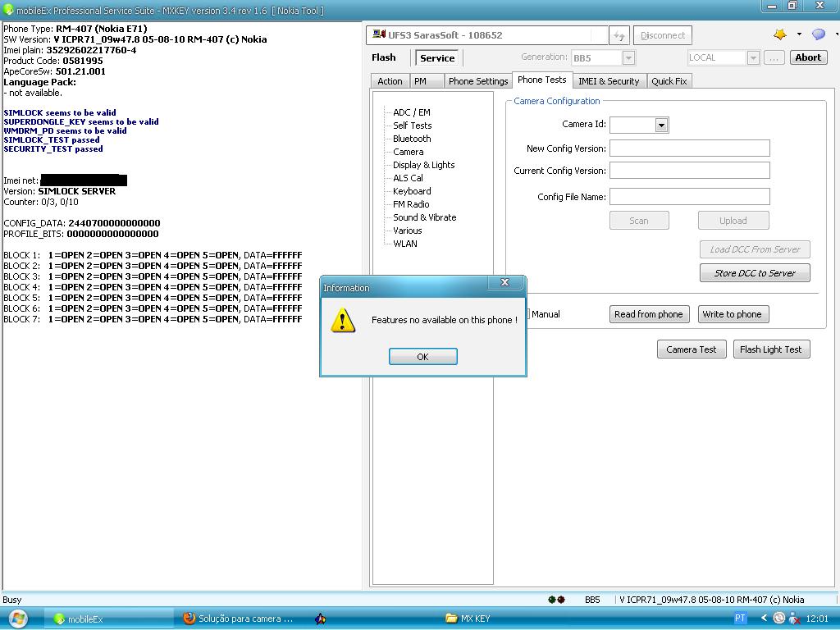Select ADC / EM in the test tree
The image size is (840, 630).
coord(412,112)
